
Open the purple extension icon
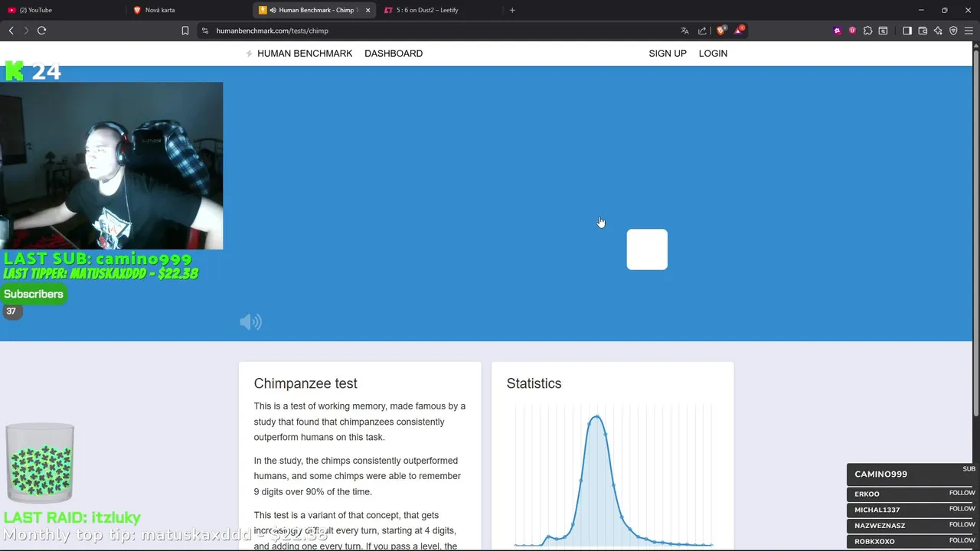click(837, 31)
